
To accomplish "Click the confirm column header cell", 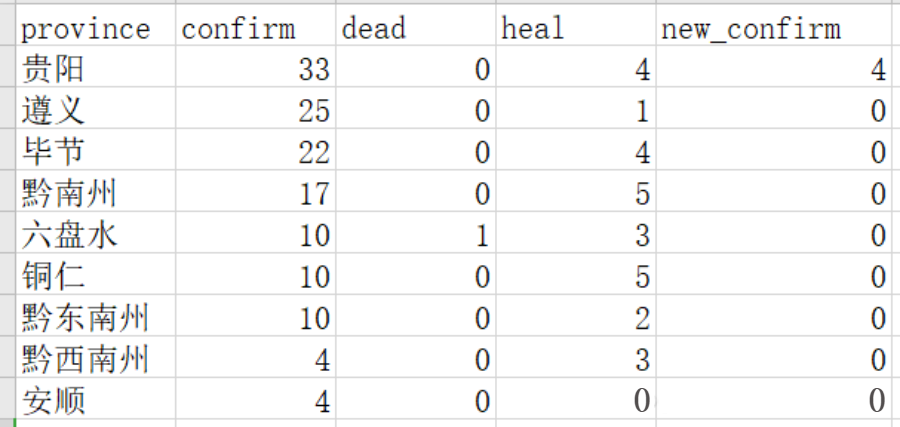I will (x=255, y=28).
